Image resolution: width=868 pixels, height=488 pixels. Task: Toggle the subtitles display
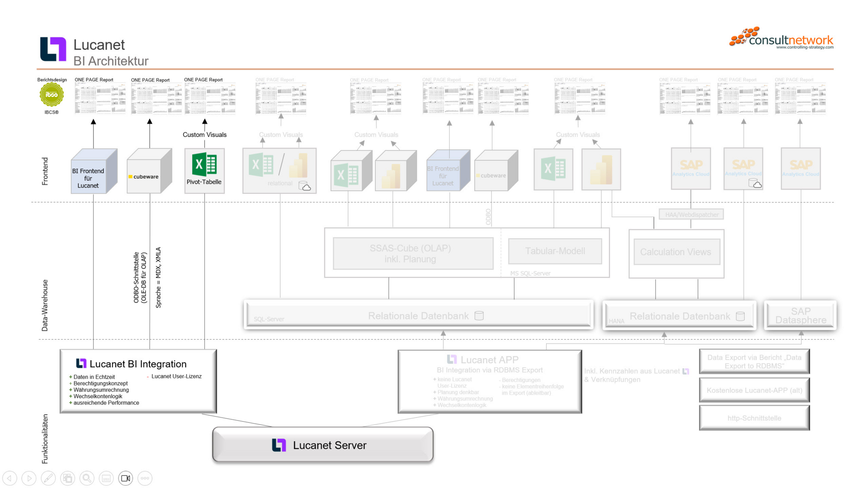coord(106,478)
